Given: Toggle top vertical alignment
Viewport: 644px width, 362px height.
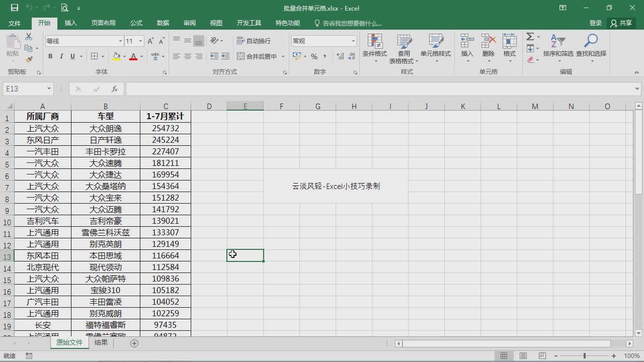Looking at the screenshot, I should [x=177, y=41].
